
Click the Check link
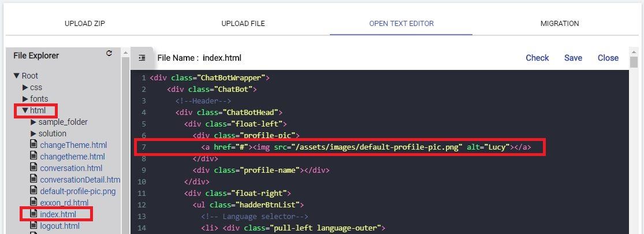537,58
